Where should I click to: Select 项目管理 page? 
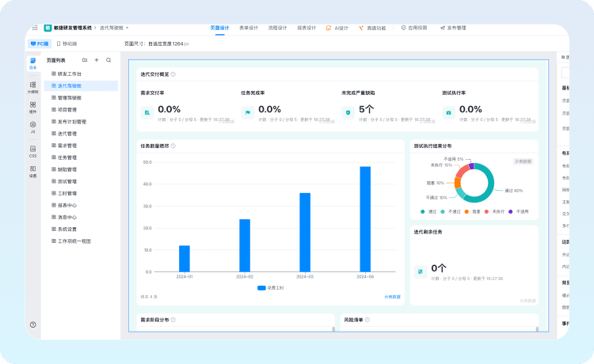pyautogui.click(x=81, y=110)
